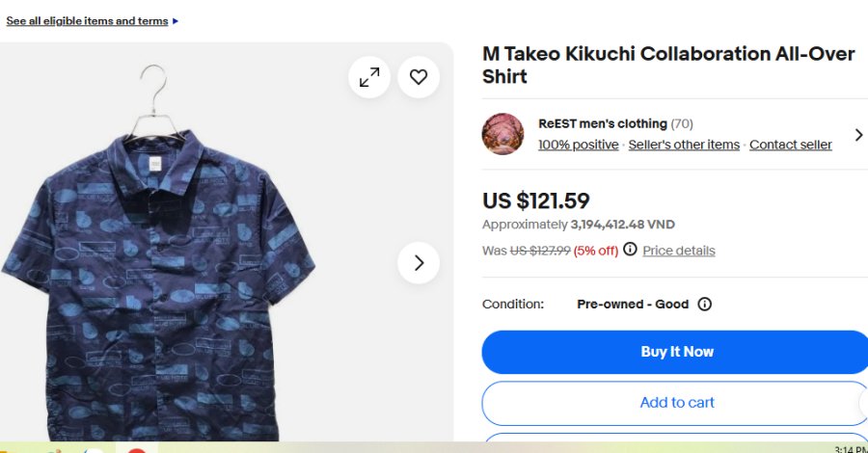868x453 pixels.
Task: Show next product image with arrow
Action: pos(419,263)
